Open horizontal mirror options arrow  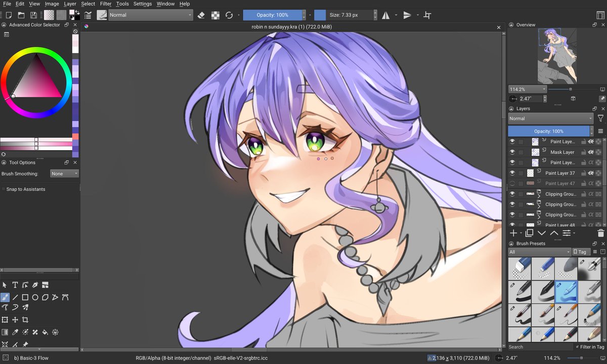(396, 15)
